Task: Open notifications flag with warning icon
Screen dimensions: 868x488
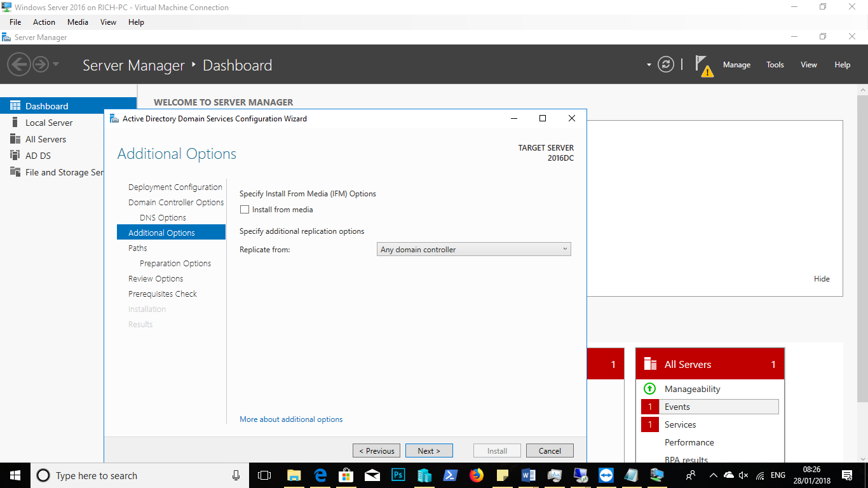Action: coord(703,65)
